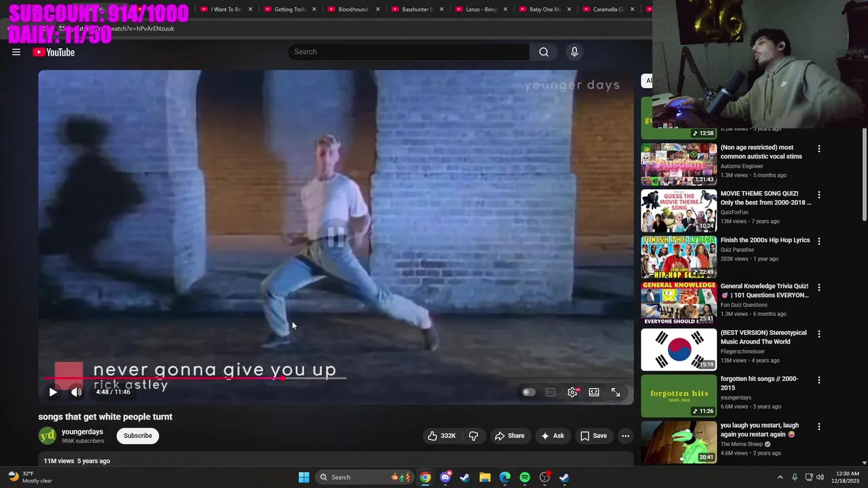Click 'The Meme Sheep' channel name

[x=742, y=444]
